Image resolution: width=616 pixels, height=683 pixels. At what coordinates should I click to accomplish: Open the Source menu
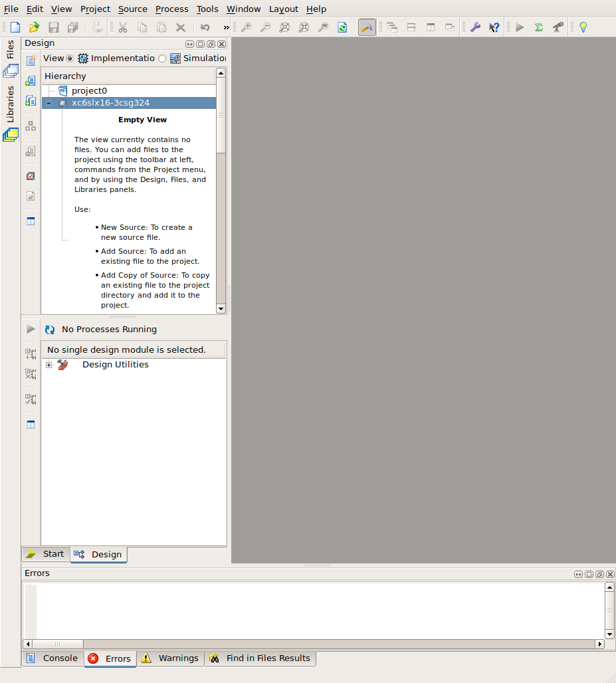pos(133,9)
